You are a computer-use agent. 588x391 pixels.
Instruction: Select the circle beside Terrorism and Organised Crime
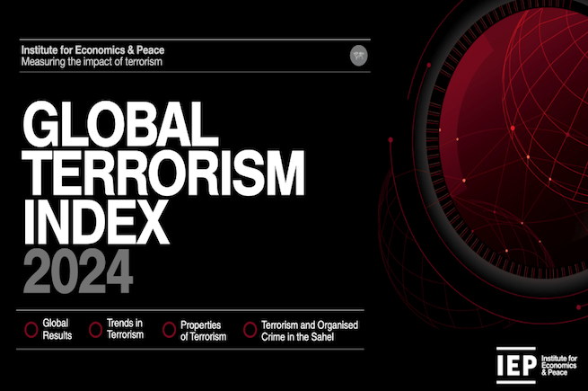(250, 329)
